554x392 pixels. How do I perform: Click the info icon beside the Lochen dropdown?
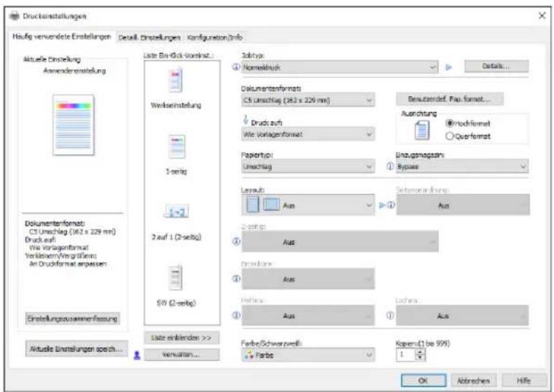coord(390,315)
